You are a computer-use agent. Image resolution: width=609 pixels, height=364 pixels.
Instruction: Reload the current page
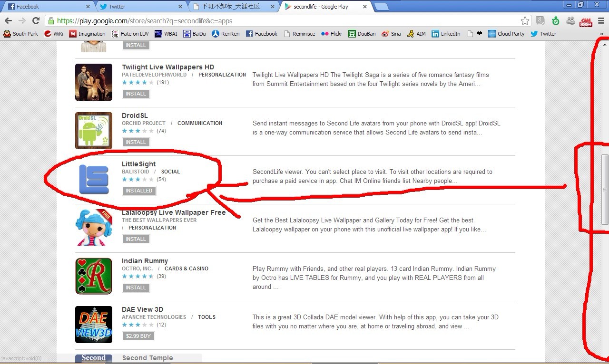pos(36,21)
